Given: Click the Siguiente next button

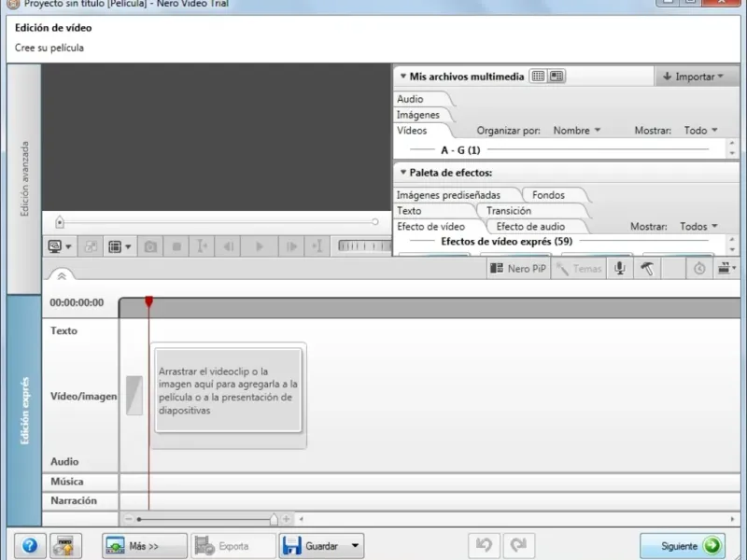Looking at the screenshot, I should tap(683, 546).
